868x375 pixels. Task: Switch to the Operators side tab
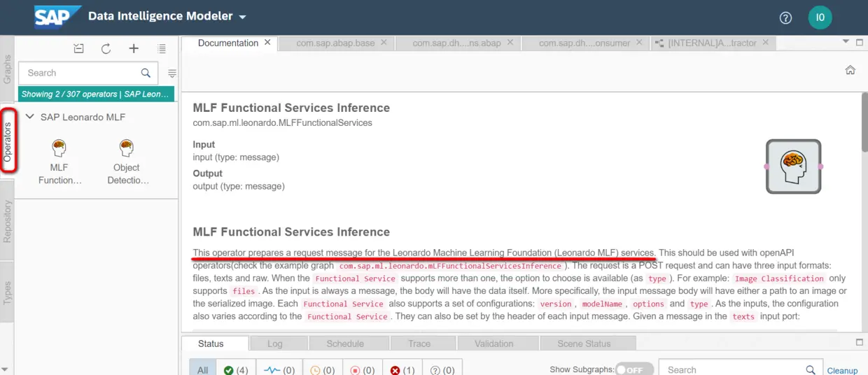pyautogui.click(x=8, y=141)
